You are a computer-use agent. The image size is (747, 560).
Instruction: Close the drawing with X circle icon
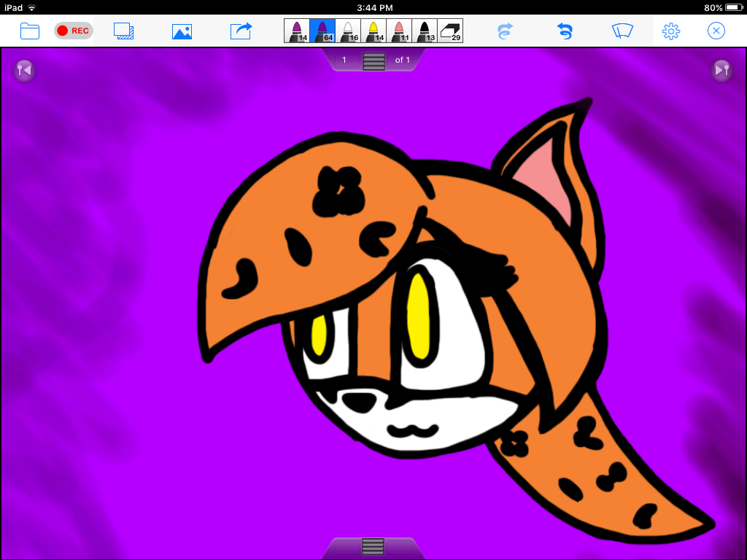(x=716, y=31)
